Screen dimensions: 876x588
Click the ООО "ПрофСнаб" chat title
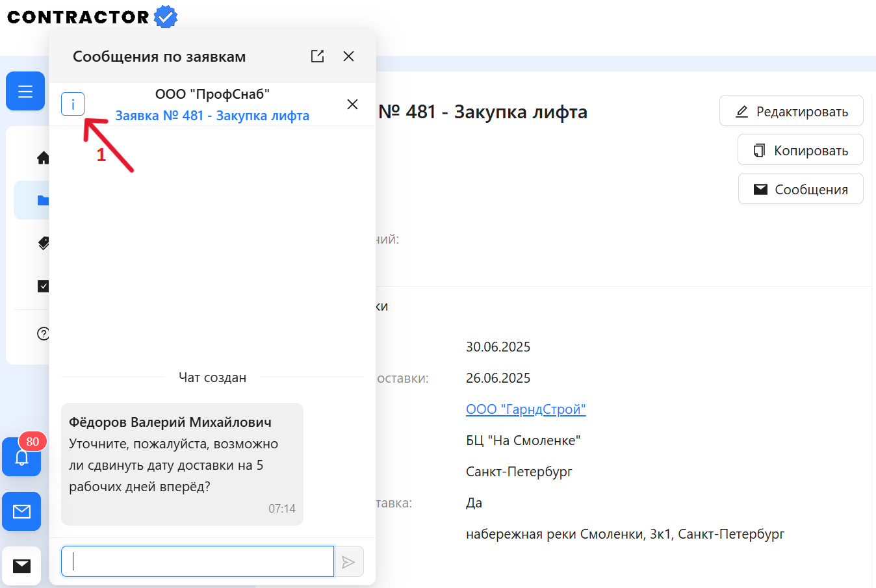[x=213, y=94]
